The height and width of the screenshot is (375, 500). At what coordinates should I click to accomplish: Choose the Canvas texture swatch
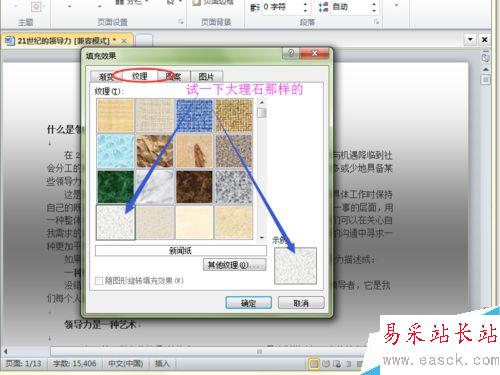pos(155,115)
